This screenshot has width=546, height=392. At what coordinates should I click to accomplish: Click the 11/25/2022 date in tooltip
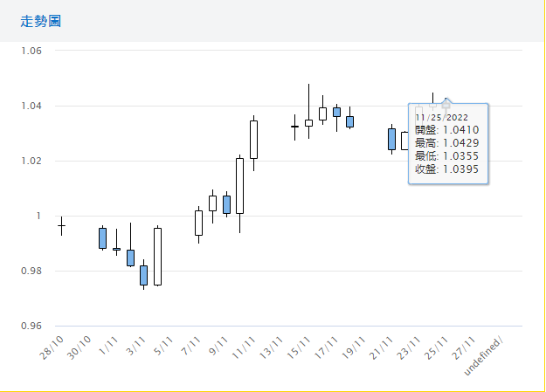442,117
